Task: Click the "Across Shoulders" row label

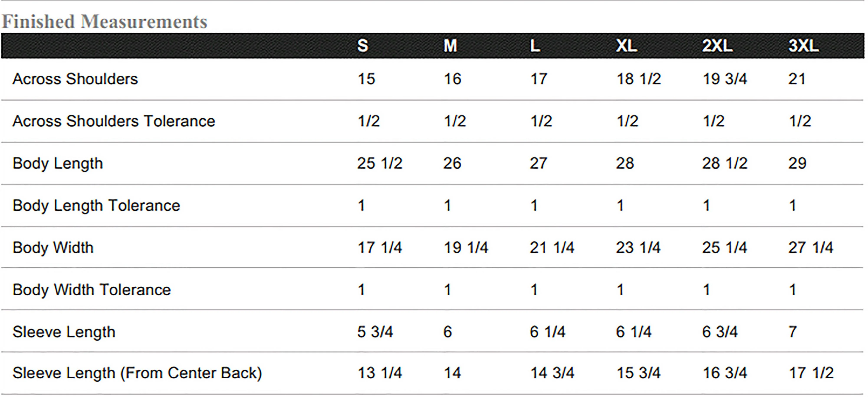Action: coord(75,79)
